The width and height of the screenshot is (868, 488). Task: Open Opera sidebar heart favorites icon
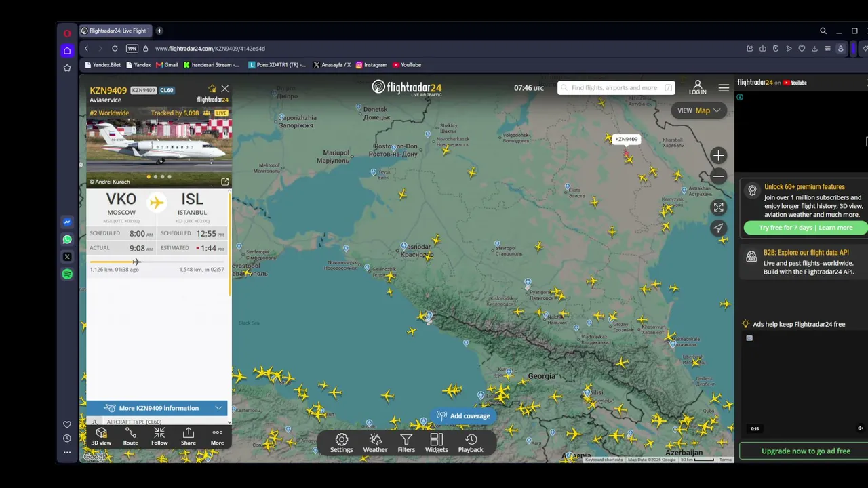click(x=67, y=424)
